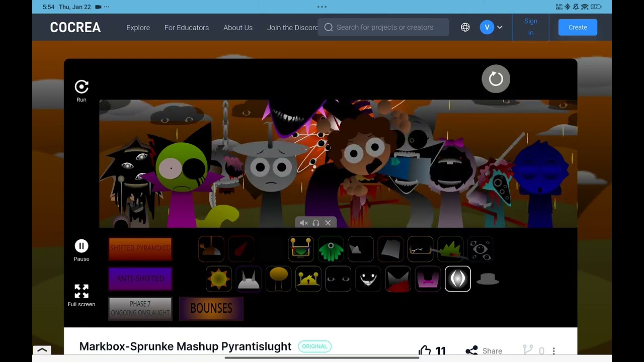Select the highlighted white slit eye icon
The image size is (644, 362).
click(x=458, y=279)
